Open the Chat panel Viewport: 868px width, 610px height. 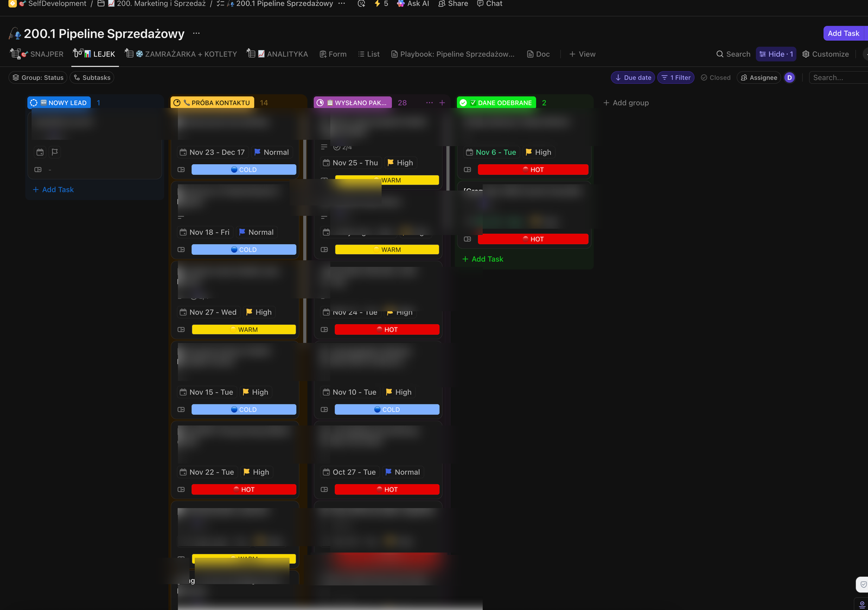489,4
